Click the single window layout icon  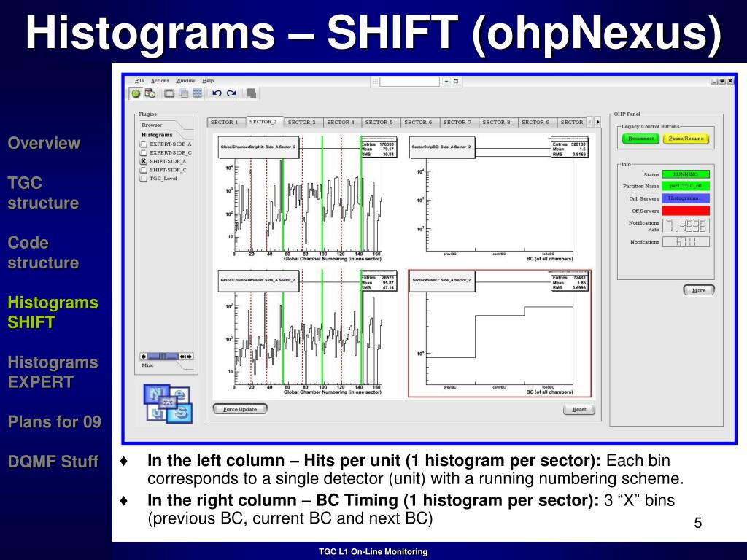(169, 93)
